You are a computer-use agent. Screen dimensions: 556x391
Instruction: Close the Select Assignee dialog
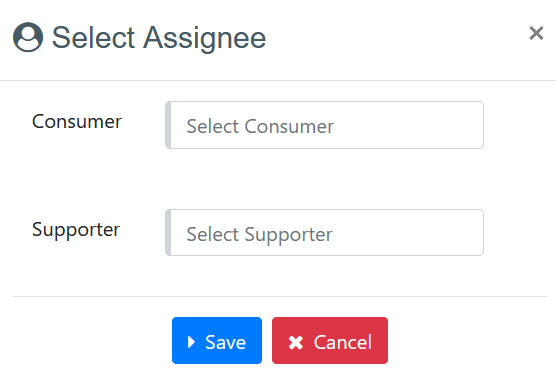click(536, 33)
